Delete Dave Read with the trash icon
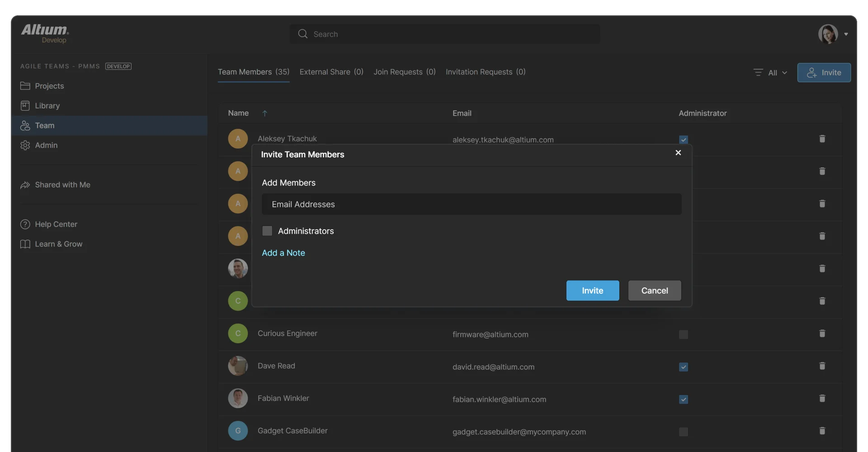This screenshot has height=452, width=868. pyautogui.click(x=822, y=366)
